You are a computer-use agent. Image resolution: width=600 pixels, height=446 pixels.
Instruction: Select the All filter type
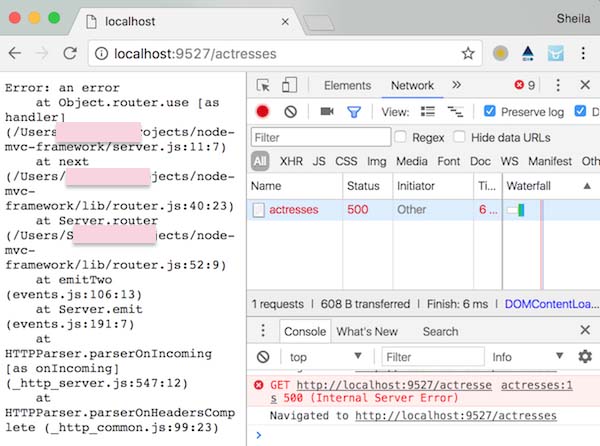click(260, 161)
